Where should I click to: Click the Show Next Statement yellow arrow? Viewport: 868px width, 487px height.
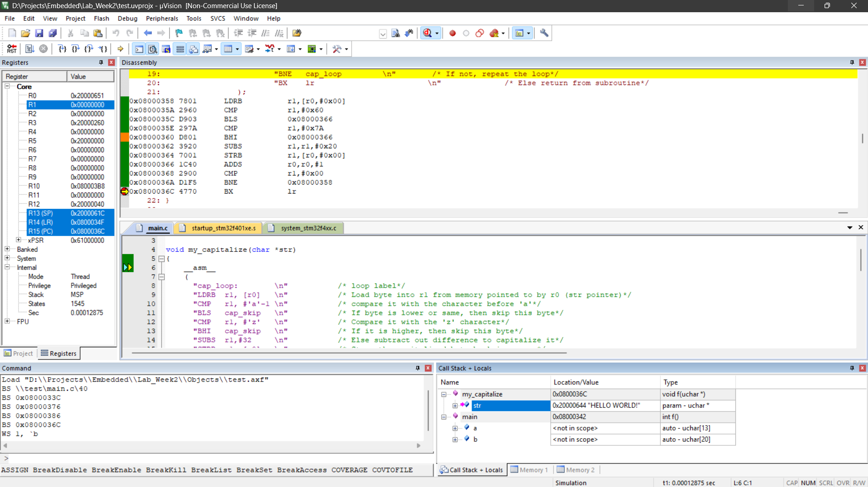tap(120, 49)
